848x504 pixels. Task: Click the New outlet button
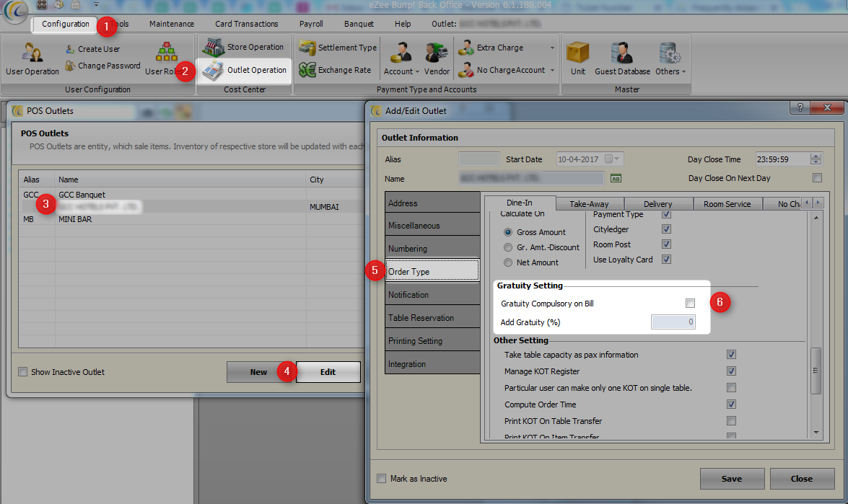(258, 371)
